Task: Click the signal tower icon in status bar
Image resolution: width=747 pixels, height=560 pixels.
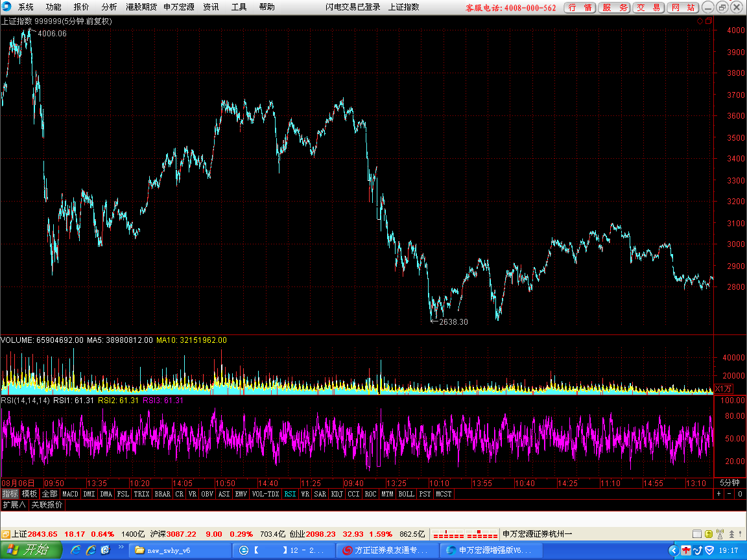Action: [x=720, y=534]
